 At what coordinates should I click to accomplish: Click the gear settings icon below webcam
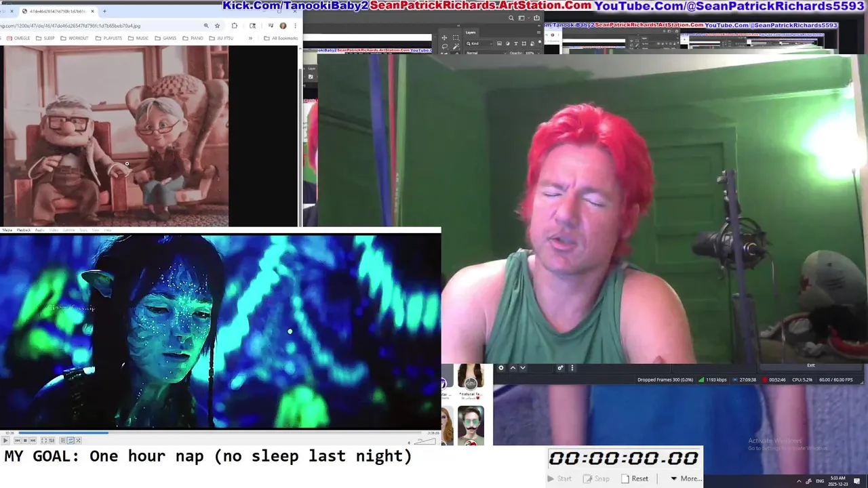click(501, 368)
